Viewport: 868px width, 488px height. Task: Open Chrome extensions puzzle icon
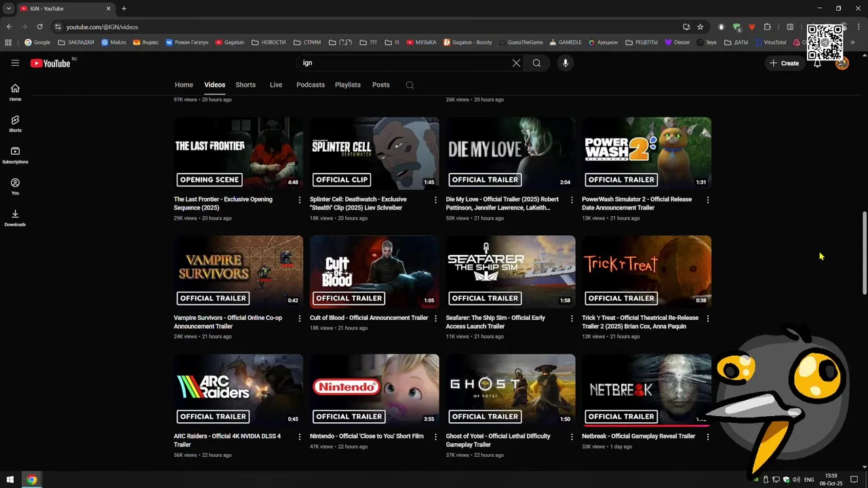coord(767,26)
